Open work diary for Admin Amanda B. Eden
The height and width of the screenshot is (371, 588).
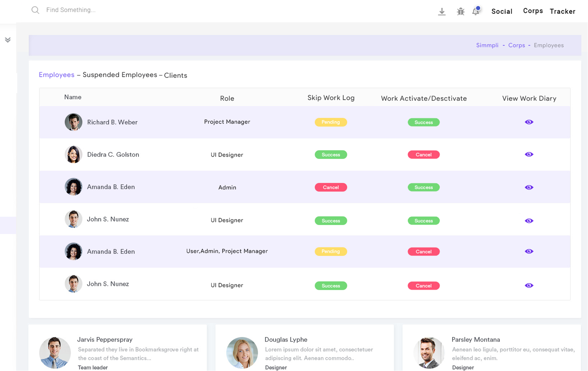(x=529, y=187)
